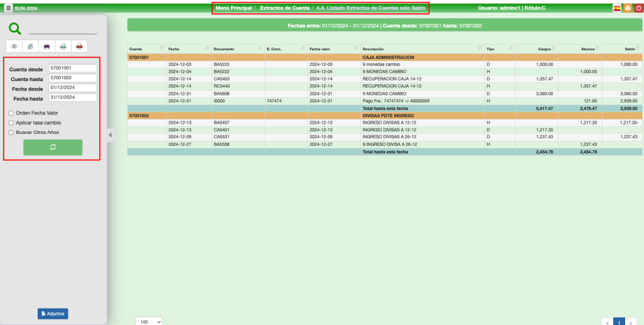This screenshot has width=644, height=325.
Task: Click the red power logout icon
Action: point(638,8)
